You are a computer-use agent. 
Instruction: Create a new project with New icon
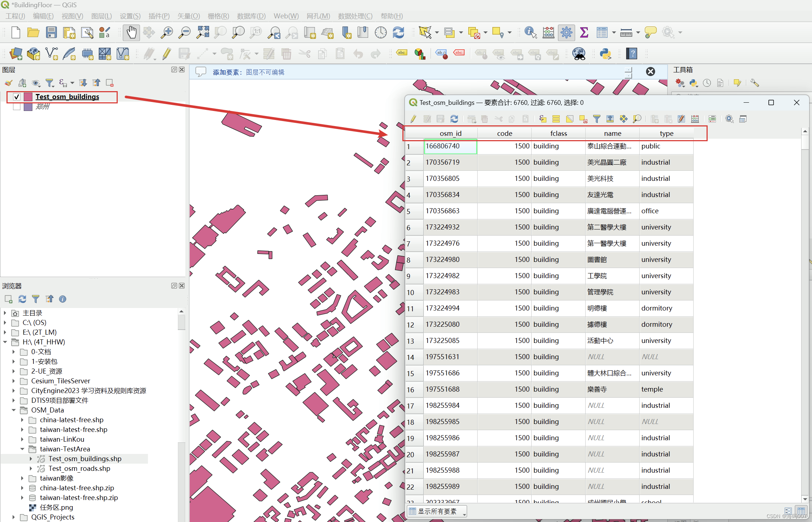(x=16, y=33)
